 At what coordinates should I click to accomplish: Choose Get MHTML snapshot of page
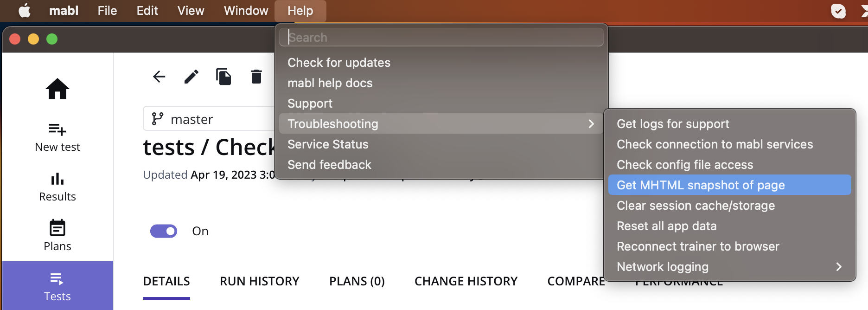point(729,185)
